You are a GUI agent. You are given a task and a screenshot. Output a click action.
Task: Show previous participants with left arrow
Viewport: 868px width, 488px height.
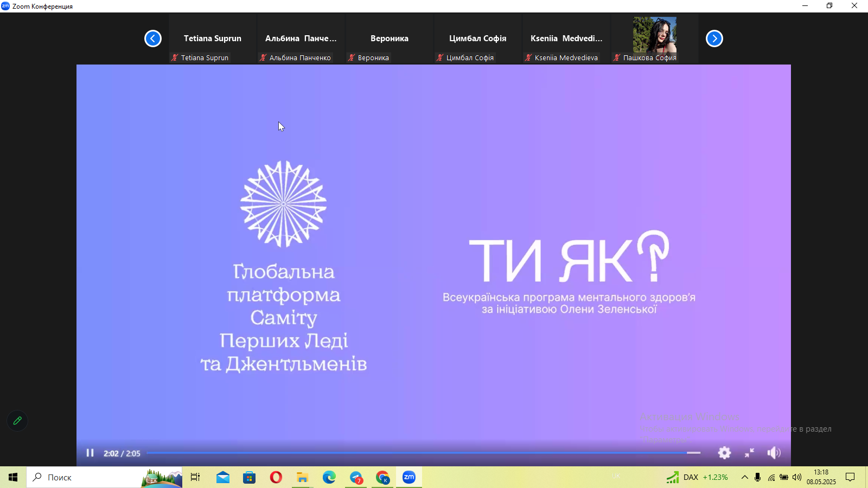coord(153,38)
